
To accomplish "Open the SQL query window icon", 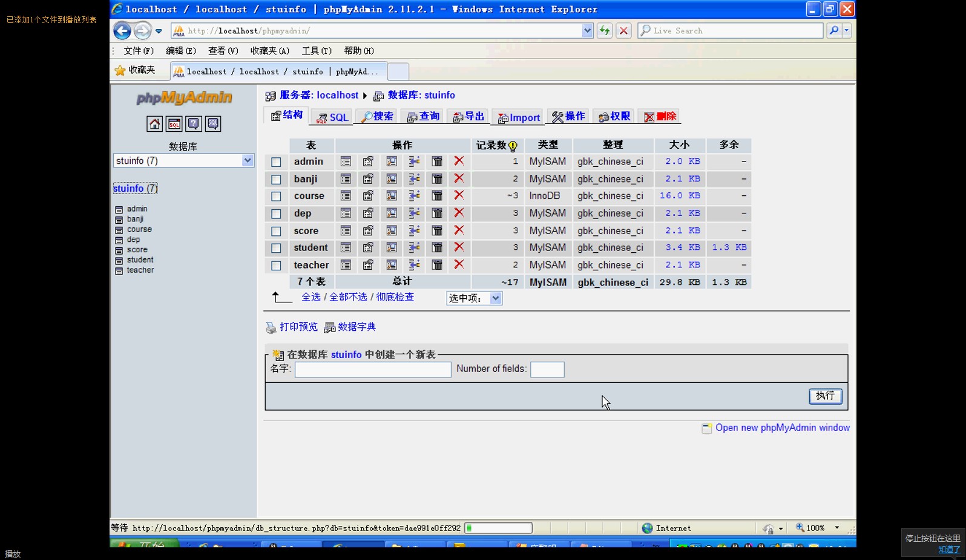I will pos(174,124).
